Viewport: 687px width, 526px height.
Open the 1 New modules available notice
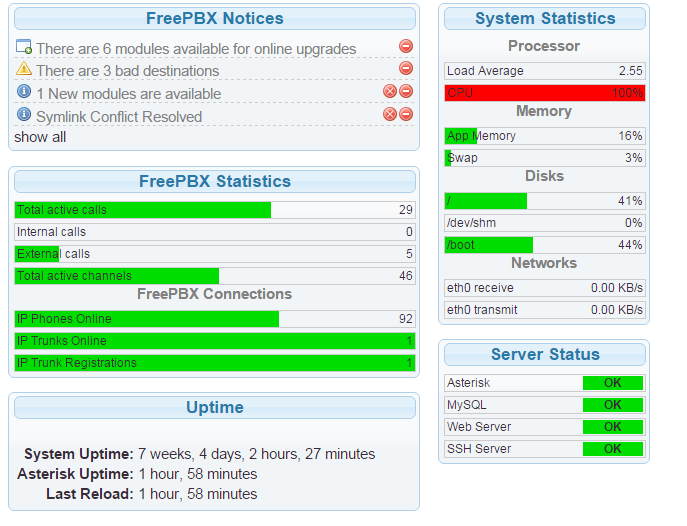[129, 94]
